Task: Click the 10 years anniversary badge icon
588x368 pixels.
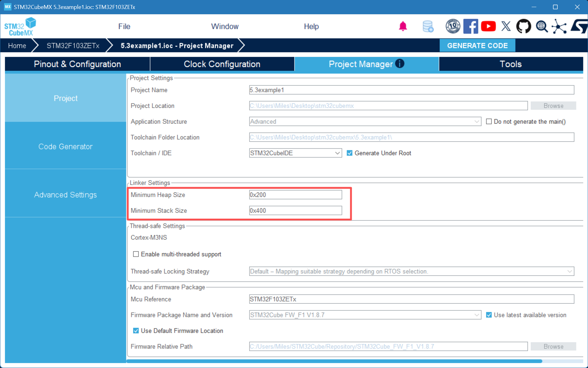Action: pyautogui.click(x=453, y=26)
